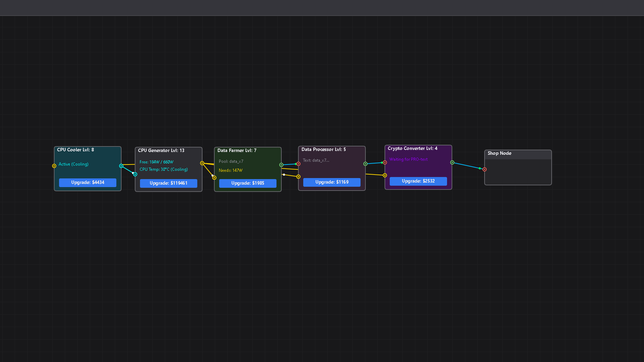Click the red input port on Crypto Converter
The image size is (644, 362).
point(385,162)
